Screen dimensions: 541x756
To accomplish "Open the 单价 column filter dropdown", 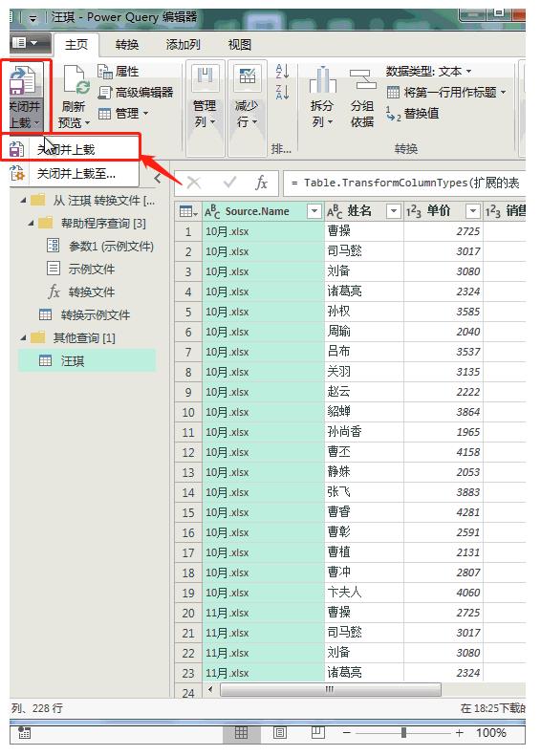I will click(473, 211).
